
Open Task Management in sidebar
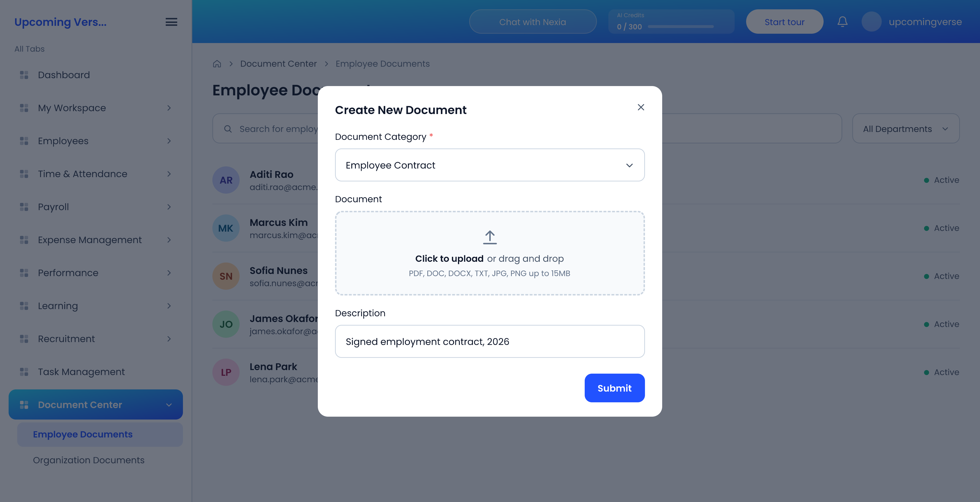(96, 372)
